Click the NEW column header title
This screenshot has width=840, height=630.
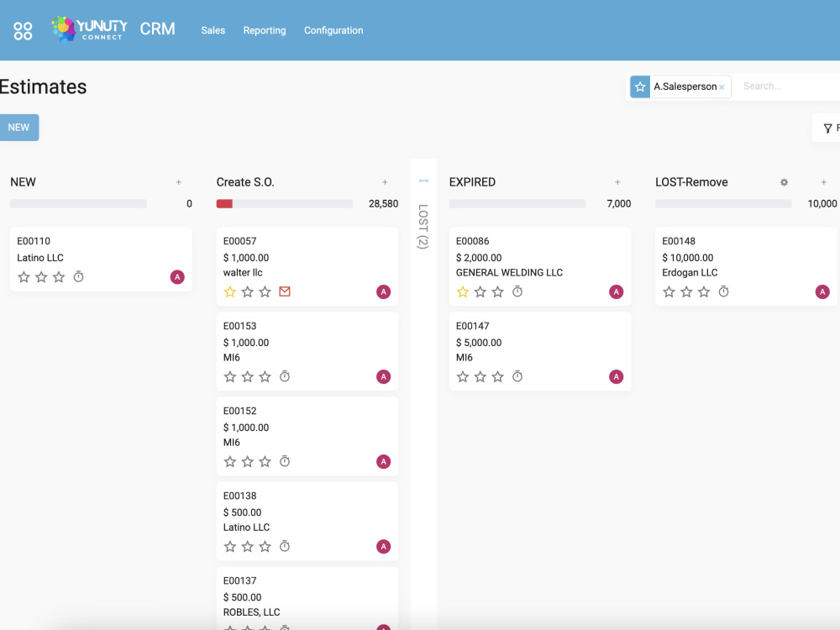coord(23,182)
